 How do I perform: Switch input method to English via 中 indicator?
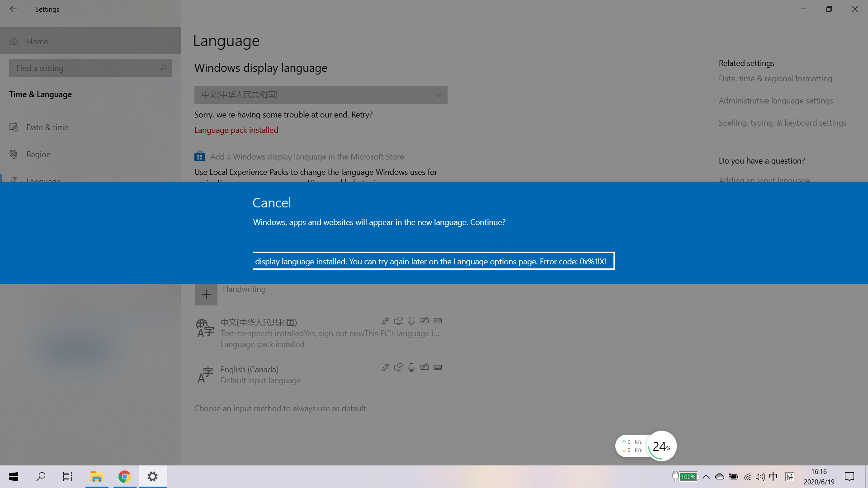pos(773,476)
